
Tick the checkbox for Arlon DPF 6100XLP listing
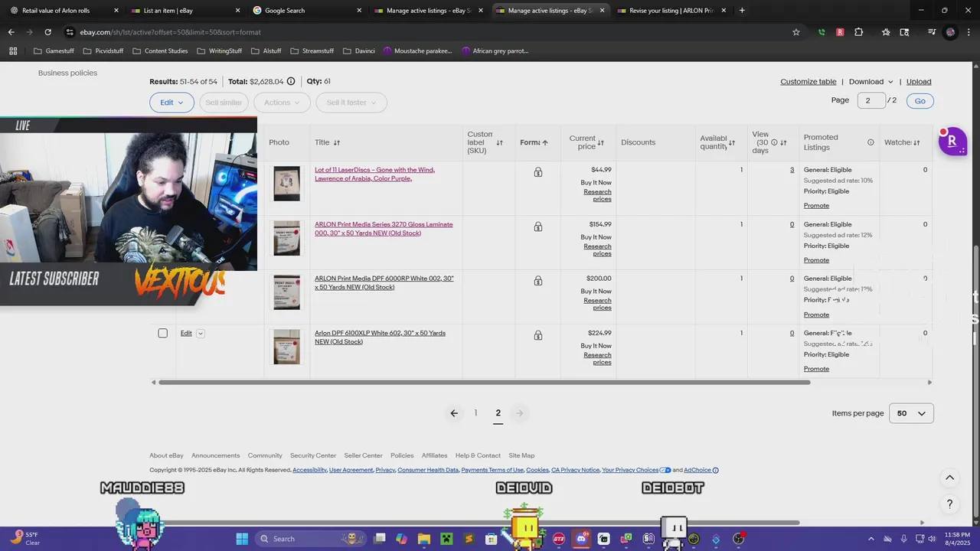(x=162, y=333)
